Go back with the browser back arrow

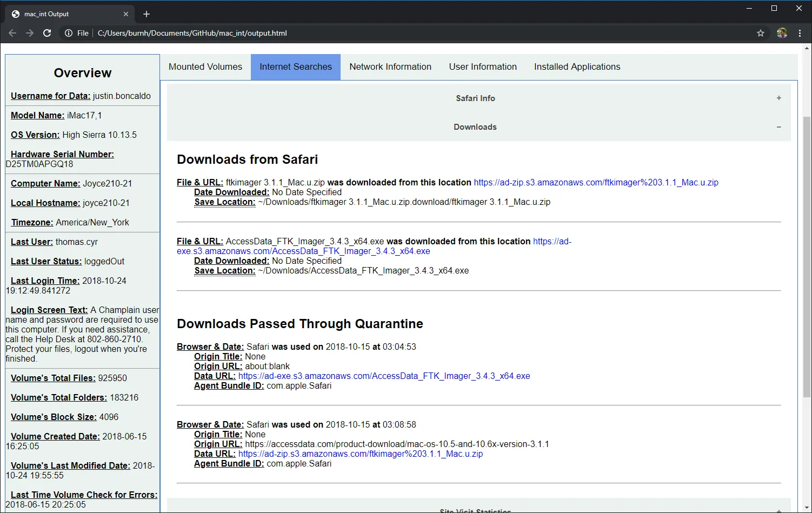point(12,33)
